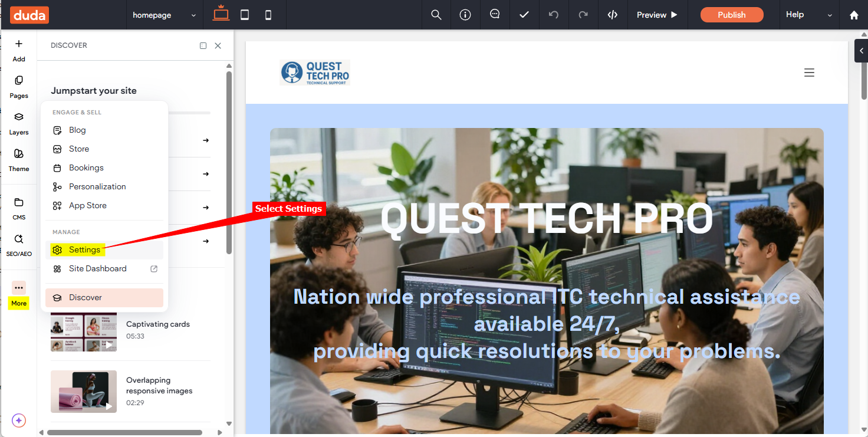The image size is (868, 437).
Task: Select Store from the menu
Action: tap(104, 149)
